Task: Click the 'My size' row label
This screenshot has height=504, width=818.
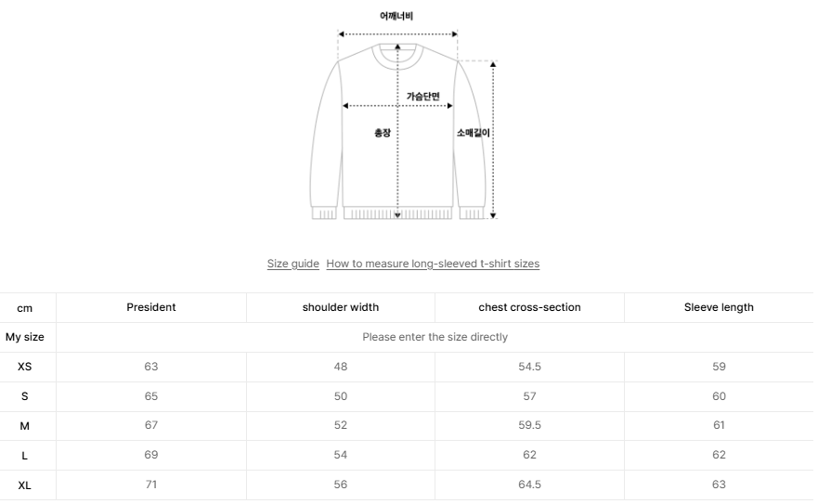Action: coord(25,337)
